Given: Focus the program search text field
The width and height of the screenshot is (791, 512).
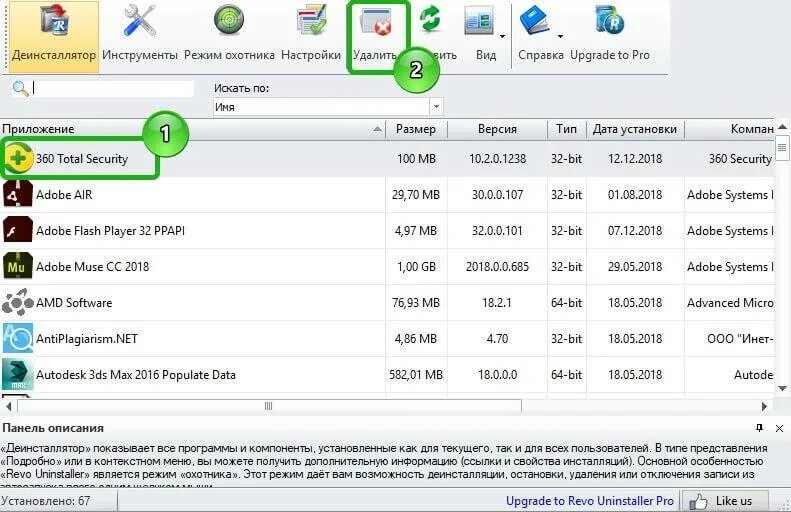Looking at the screenshot, I should point(112,89).
